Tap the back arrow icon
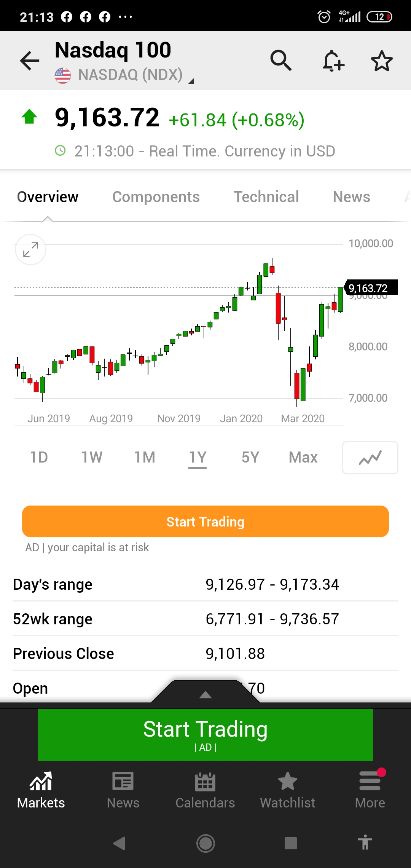 click(x=30, y=61)
